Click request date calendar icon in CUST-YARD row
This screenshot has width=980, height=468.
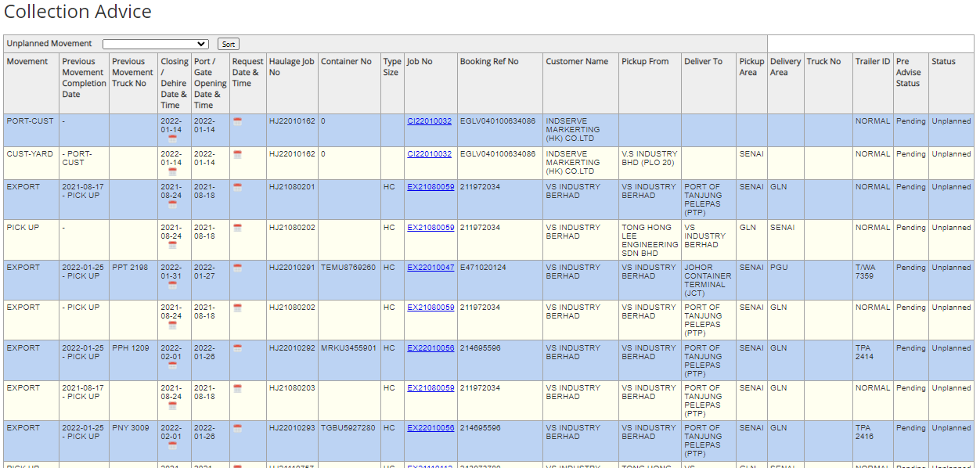[x=237, y=154]
